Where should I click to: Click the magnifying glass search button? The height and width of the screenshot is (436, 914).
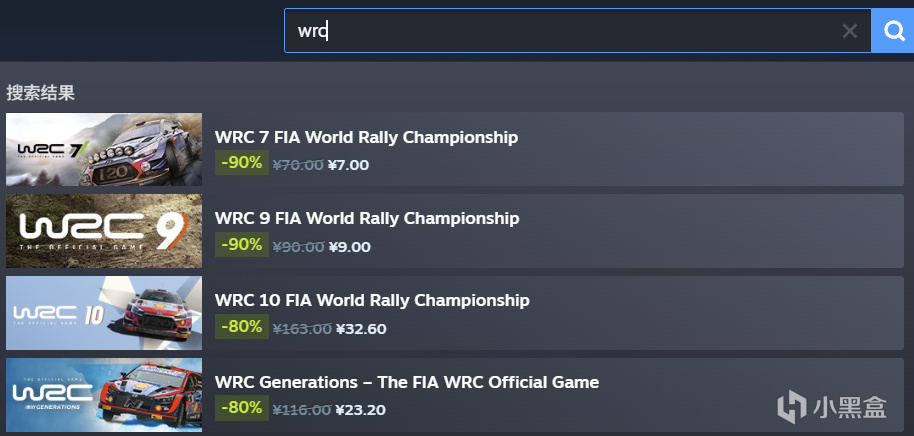[893, 31]
